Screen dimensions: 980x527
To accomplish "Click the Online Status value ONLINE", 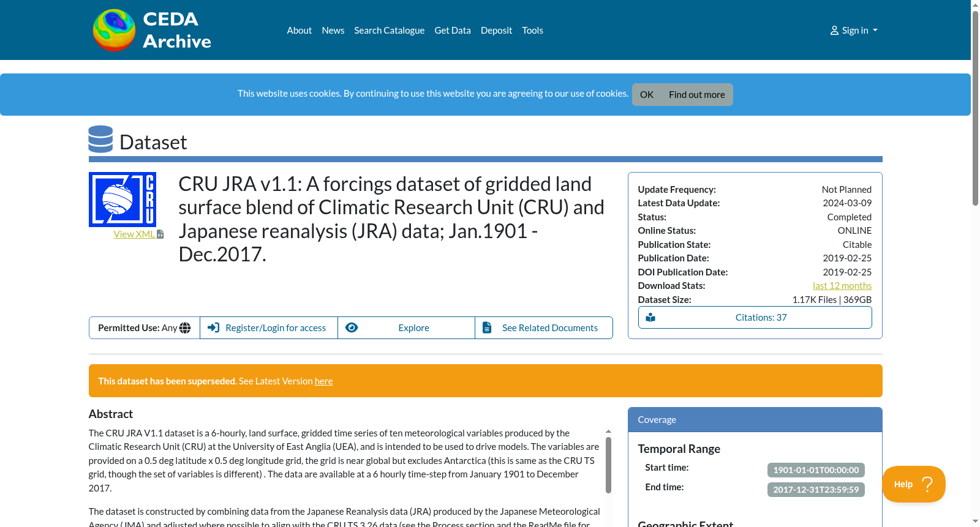I will click(x=854, y=231).
